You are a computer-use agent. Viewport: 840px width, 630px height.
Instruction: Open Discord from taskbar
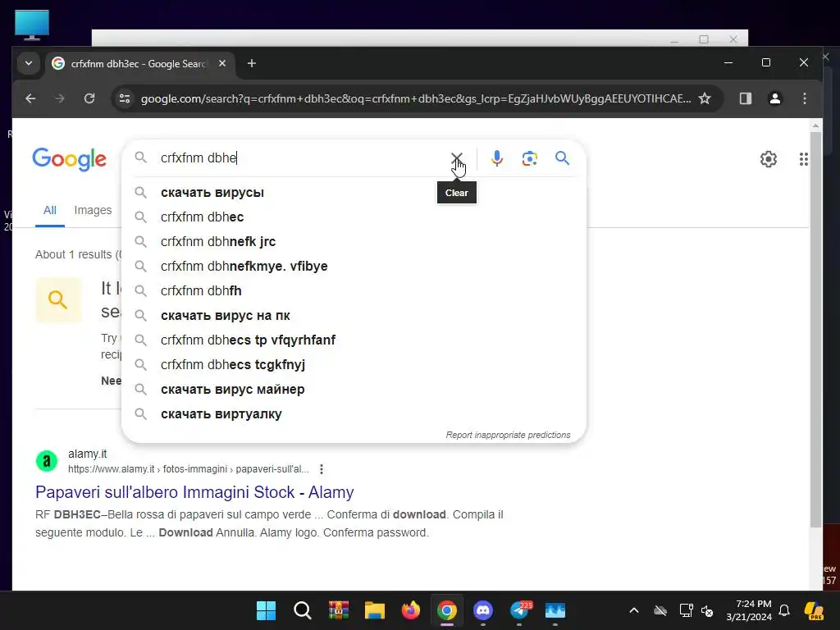(x=483, y=610)
